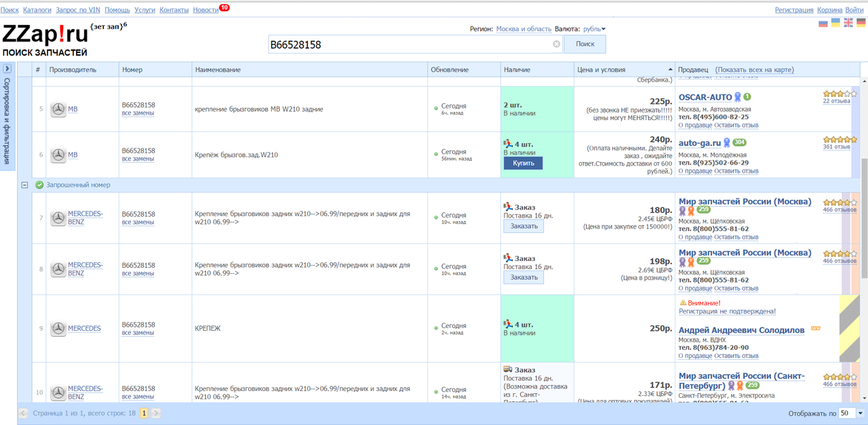
Task: Click the truck delivery icon in row 10
Action: coord(508,369)
